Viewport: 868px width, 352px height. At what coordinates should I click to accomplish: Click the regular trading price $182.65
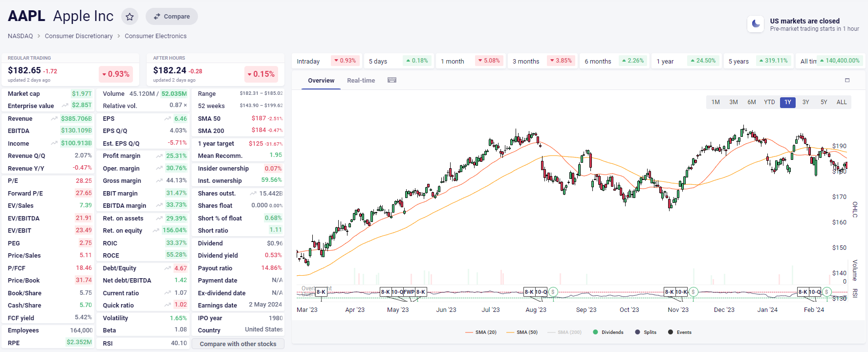tap(24, 70)
